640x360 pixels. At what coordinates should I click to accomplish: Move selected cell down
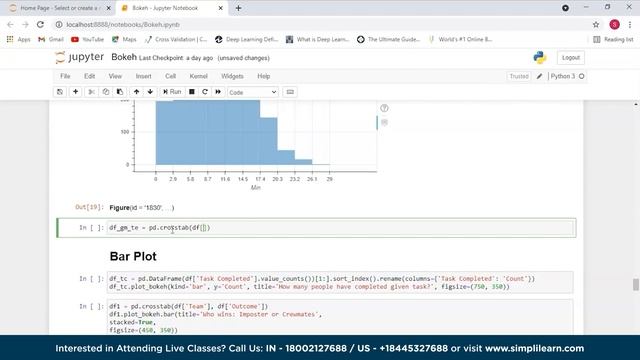(150, 92)
